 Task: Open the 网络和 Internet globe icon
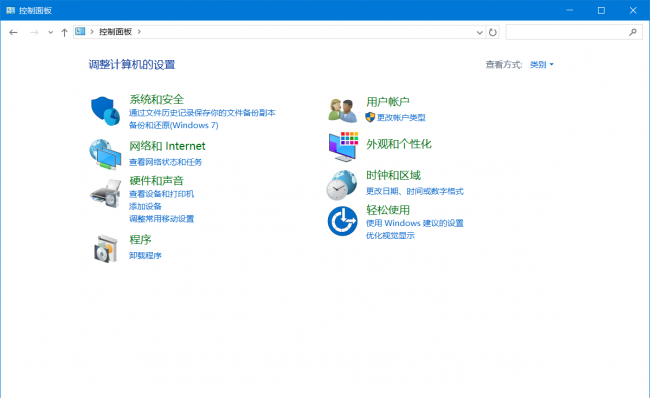click(105, 154)
